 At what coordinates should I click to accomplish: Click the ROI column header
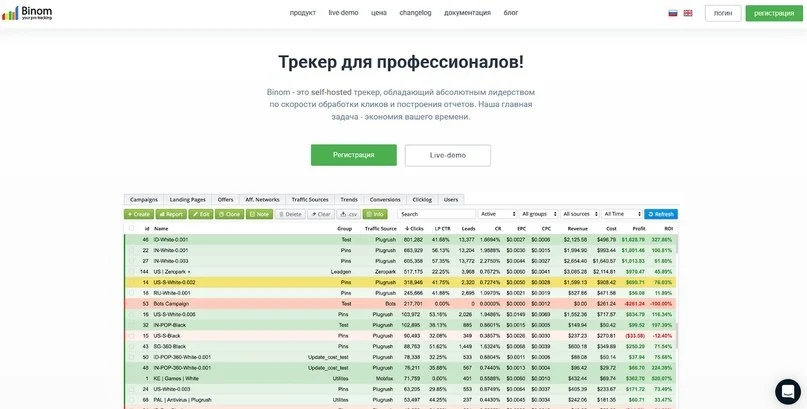(668, 228)
